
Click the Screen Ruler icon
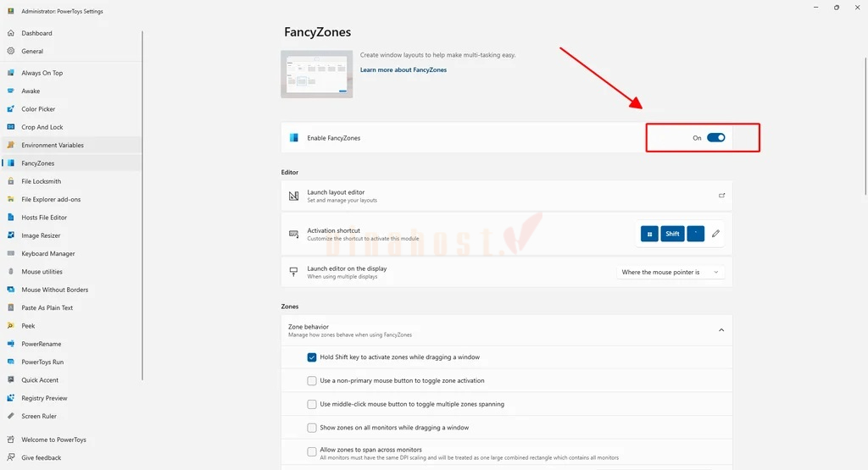(x=10, y=416)
